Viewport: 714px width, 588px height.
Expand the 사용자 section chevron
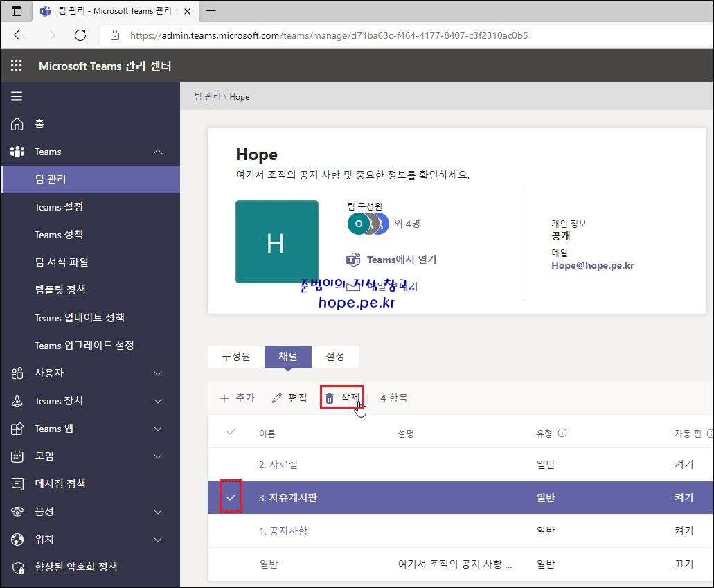pyautogui.click(x=158, y=373)
